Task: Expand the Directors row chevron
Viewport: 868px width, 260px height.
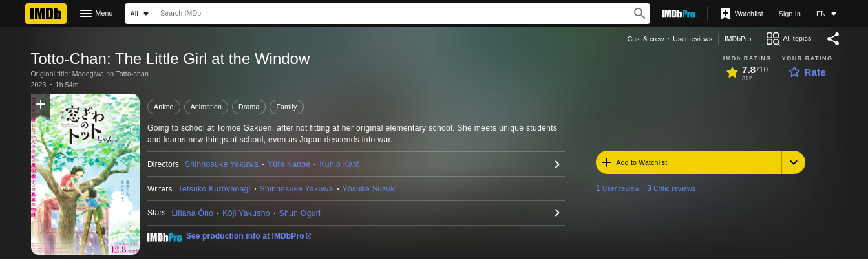Action: [557, 164]
